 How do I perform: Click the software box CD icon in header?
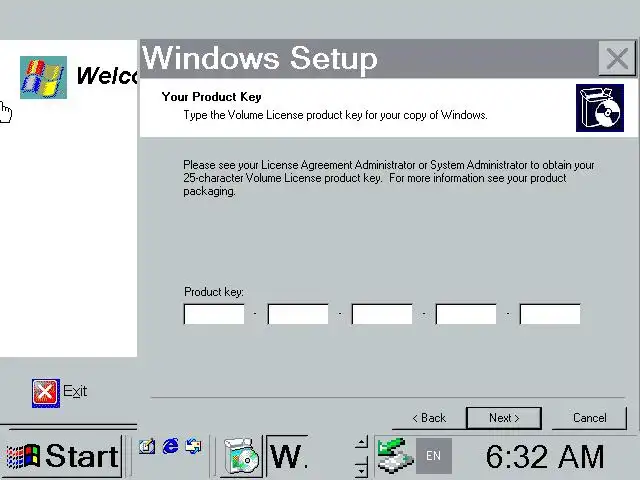point(600,108)
